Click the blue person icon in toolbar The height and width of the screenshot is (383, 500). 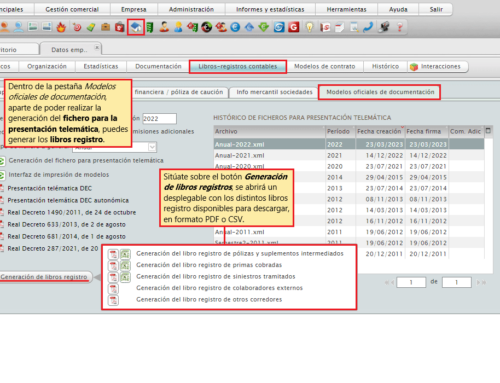(x=19, y=27)
